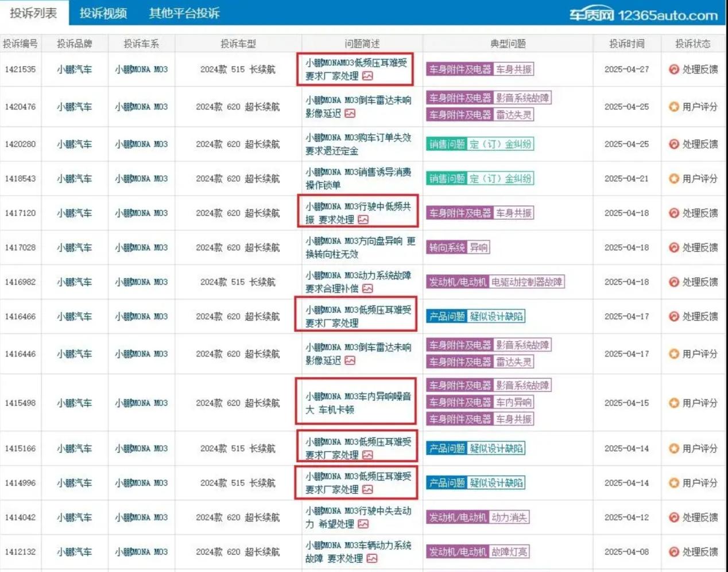Click the 电驱动控制器故障 tag for complaint 1416982
Viewport: 728px width, 572px height.
(x=527, y=282)
